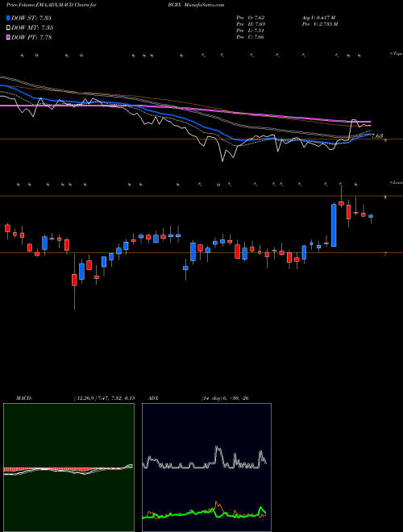Viewport: 403px width, 532px height.
Task: Click the price axis label 8
Action: pyautogui.click(x=385, y=197)
